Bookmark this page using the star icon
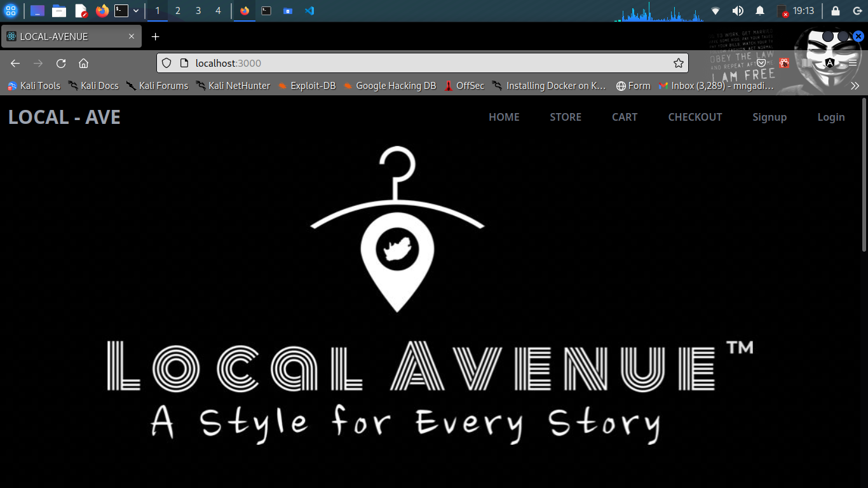 click(678, 63)
